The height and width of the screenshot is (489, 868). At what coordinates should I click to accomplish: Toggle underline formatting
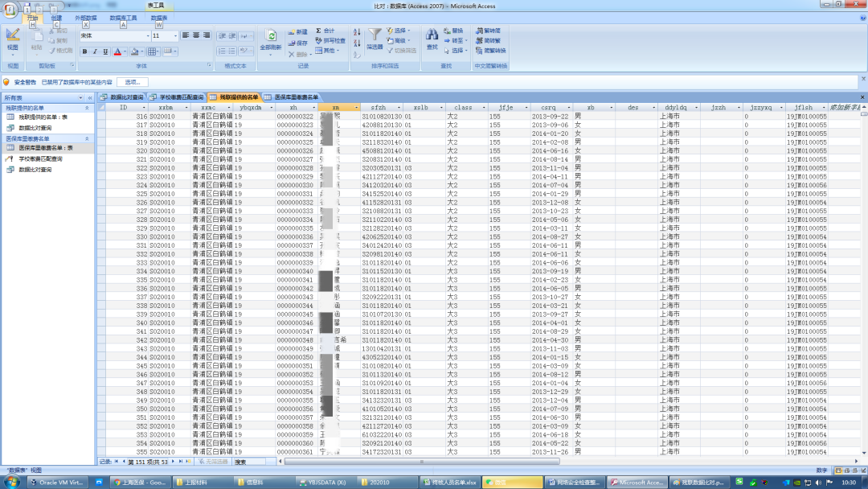(105, 51)
